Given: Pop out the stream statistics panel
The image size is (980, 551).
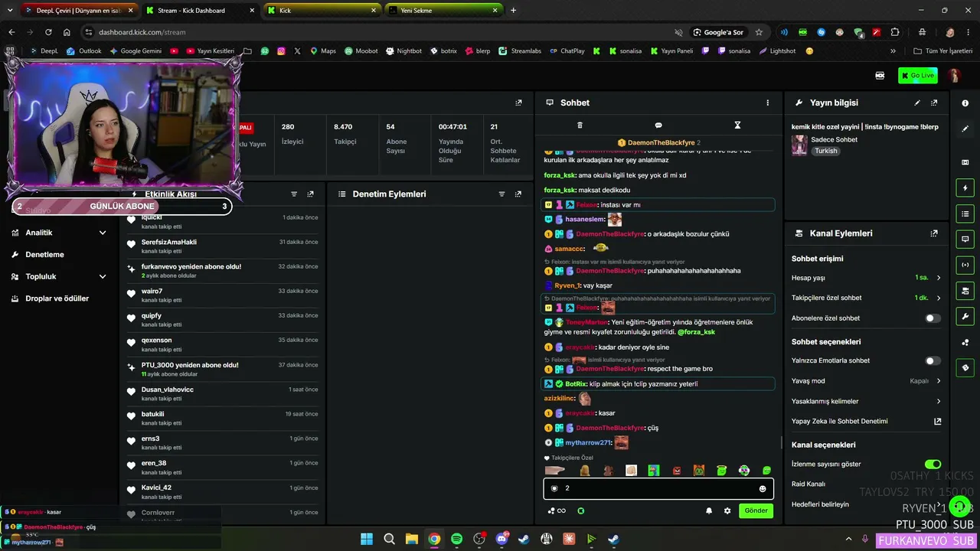Looking at the screenshot, I should pyautogui.click(x=518, y=103).
